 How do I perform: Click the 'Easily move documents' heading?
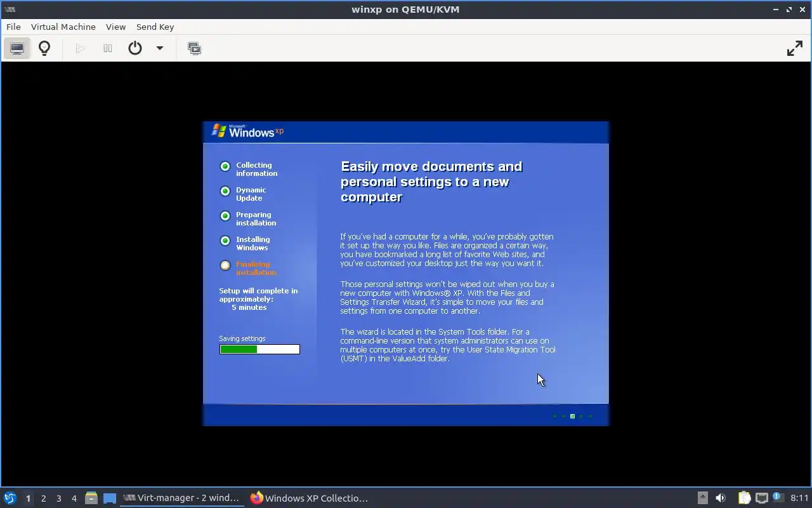431,182
